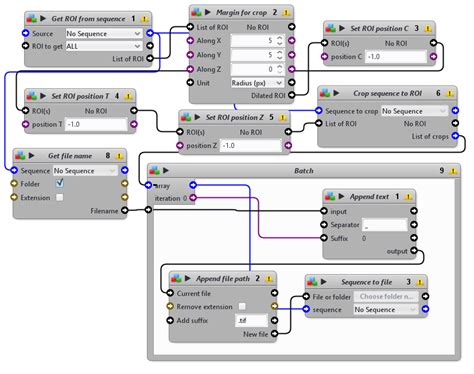Open the Source sequence dropdown
This screenshot has width=474, height=374.
click(104, 33)
